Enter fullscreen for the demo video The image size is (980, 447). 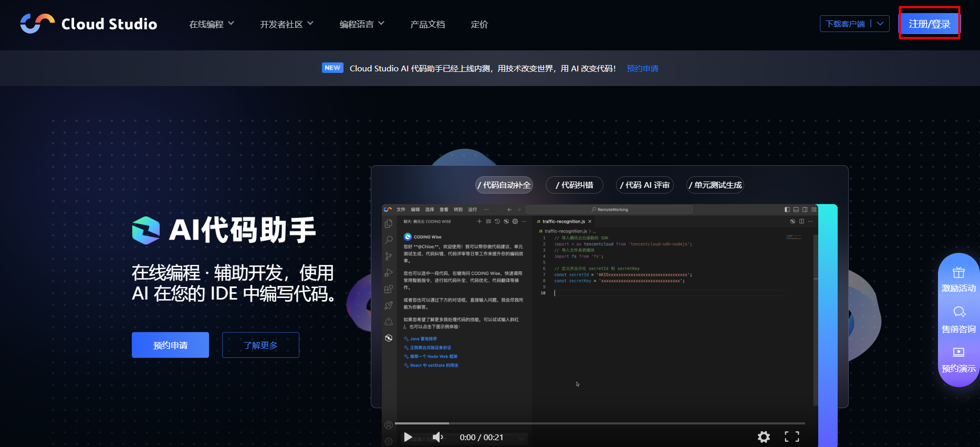coord(792,437)
